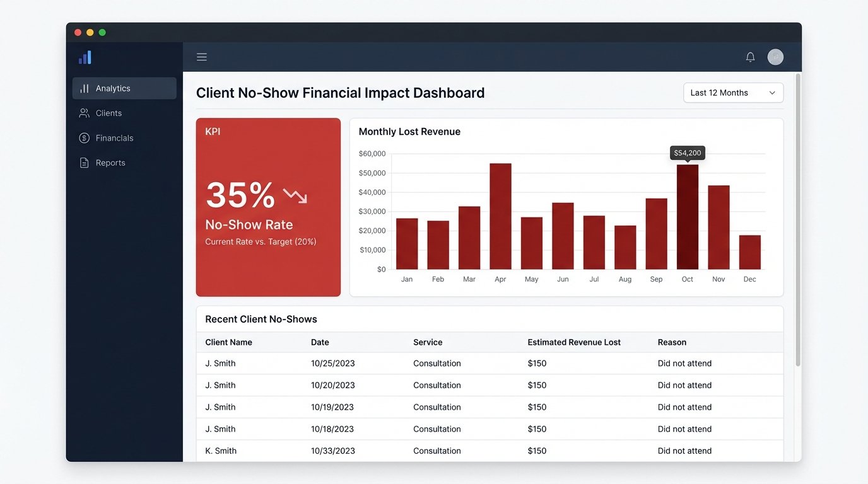868x484 pixels.
Task: Click the $54,200 tooltip above the chart
Action: click(687, 153)
